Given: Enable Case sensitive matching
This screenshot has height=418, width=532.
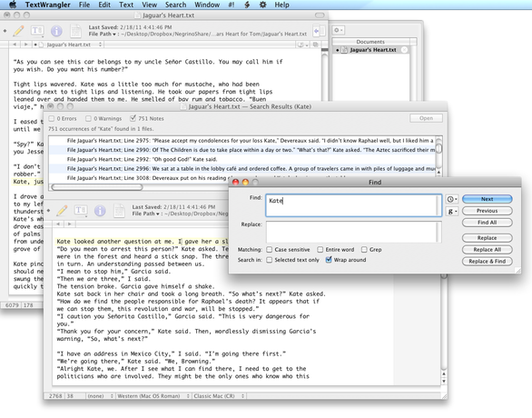Looking at the screenshot, I should 269,250.
